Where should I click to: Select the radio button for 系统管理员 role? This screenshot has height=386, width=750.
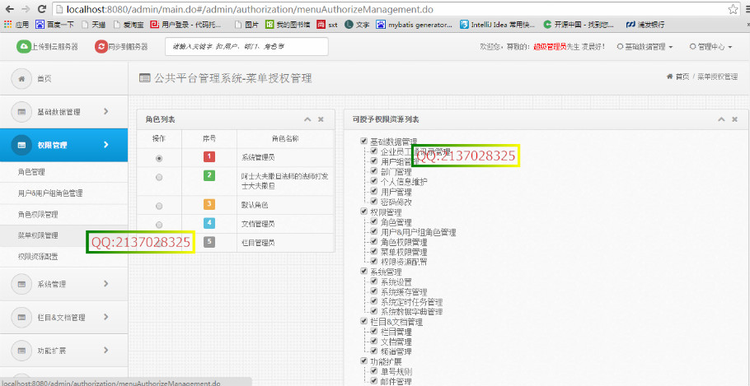[x=159, y=158]
